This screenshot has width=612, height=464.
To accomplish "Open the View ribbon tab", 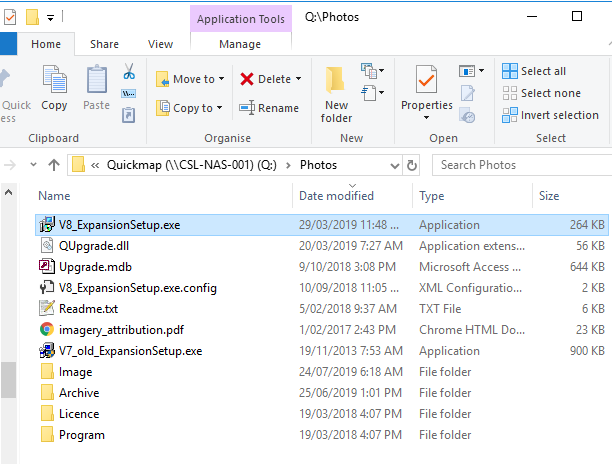I will pyautogui.click(x=160, y=44).
